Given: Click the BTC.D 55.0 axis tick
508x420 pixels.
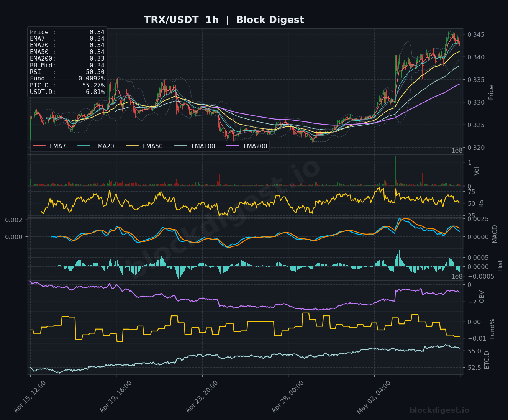Looking at the screenshot, I should click(474, 351).
